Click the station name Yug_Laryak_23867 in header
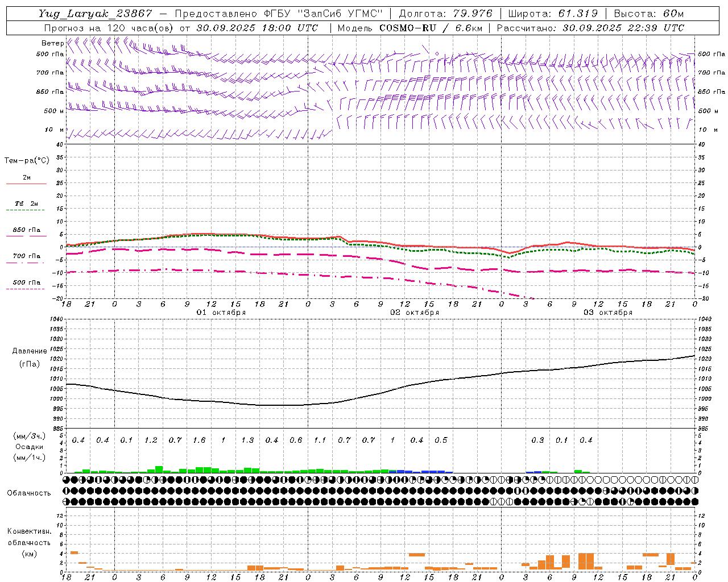The width and height of the screenshot is (728, 582). 96,14
